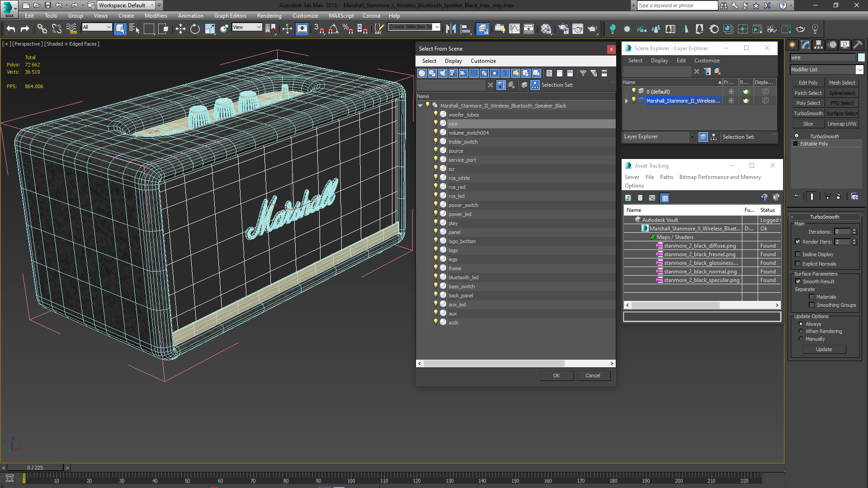The image size is (868, 488).
Task: Activate the Select Object tool
Action: point(120,29)
